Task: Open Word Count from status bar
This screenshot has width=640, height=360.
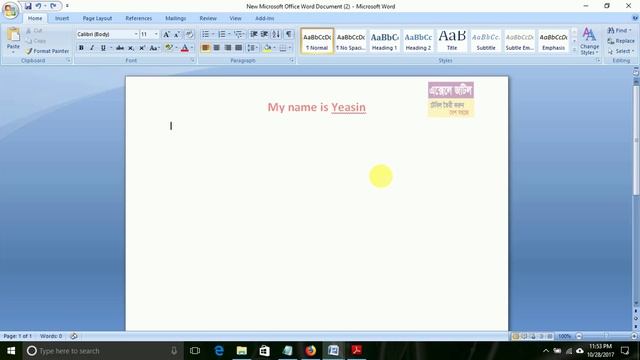Action: [51, 336]
